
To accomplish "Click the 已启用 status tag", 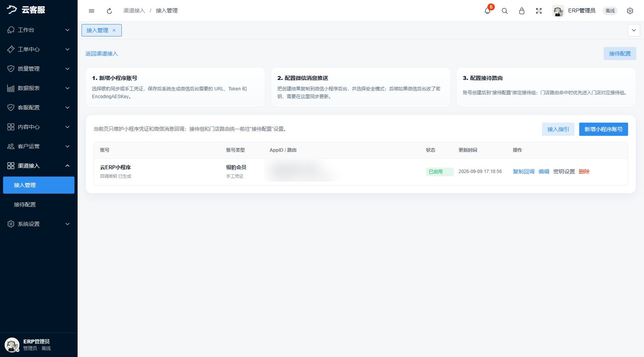I will (440, 172).
